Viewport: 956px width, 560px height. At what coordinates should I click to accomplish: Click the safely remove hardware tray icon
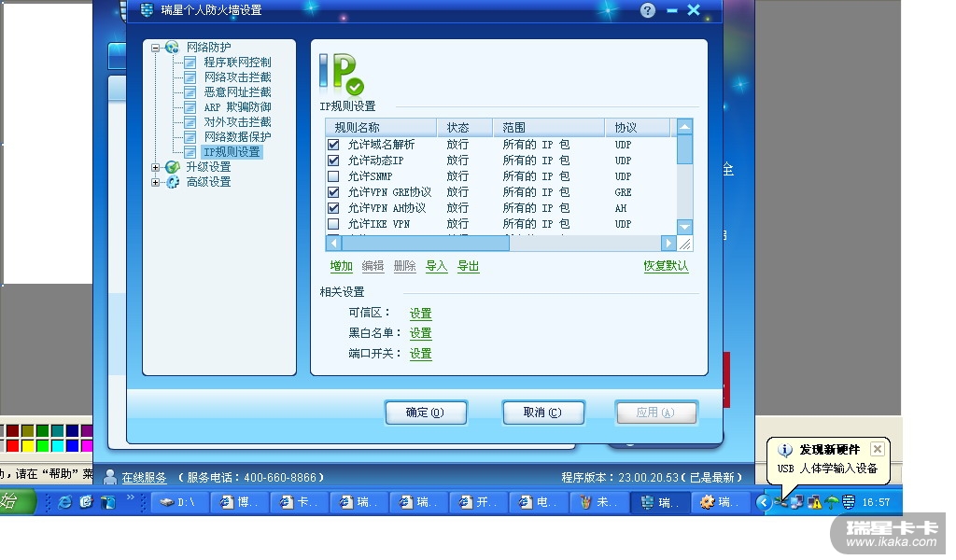(x=780, y=502)
